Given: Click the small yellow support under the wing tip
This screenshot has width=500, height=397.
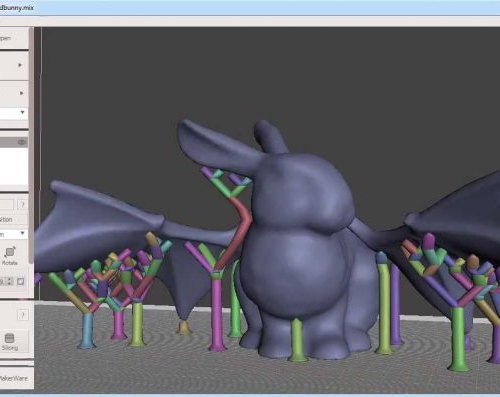Looking at the screenshot, I should pos(184,327).
